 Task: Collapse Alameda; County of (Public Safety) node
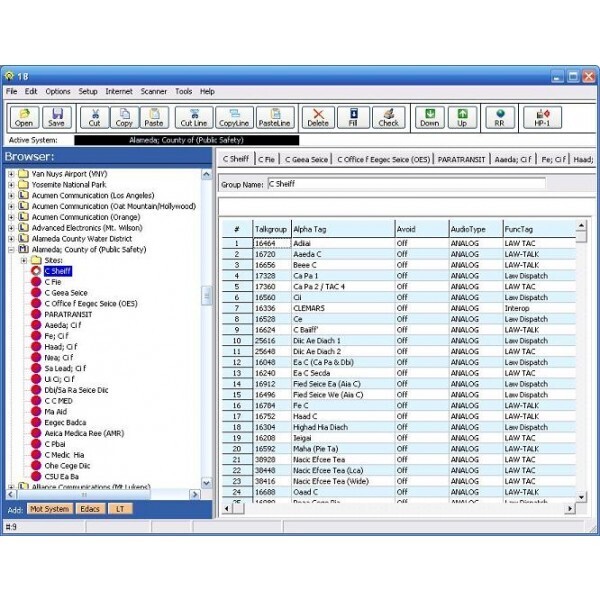point(11,248)
